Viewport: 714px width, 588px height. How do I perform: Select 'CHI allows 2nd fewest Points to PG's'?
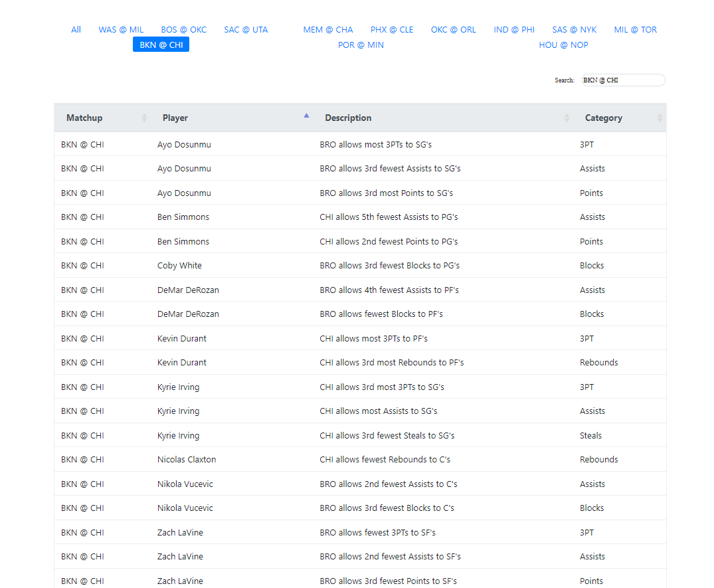point(389,241)
